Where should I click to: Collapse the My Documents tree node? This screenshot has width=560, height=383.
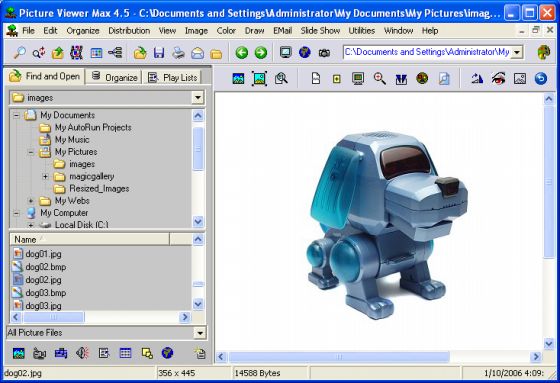(16, 115)
